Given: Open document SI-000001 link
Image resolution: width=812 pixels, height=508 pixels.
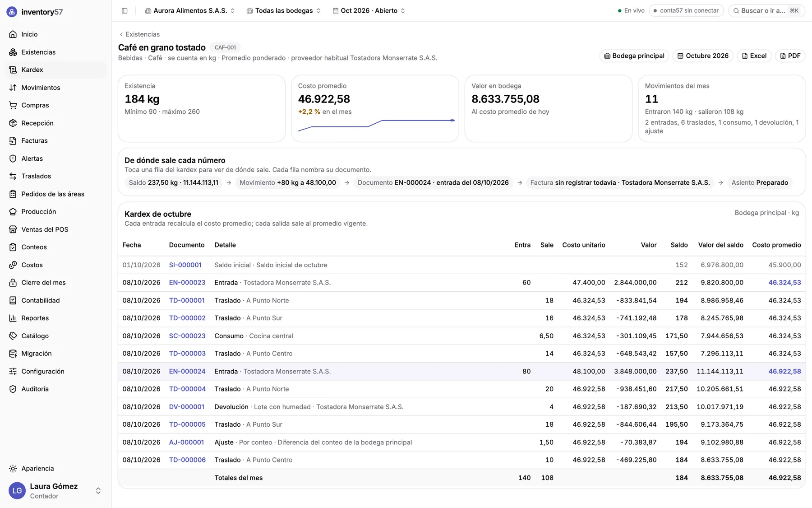Looking at the screenshot, I should pos(185,265).
